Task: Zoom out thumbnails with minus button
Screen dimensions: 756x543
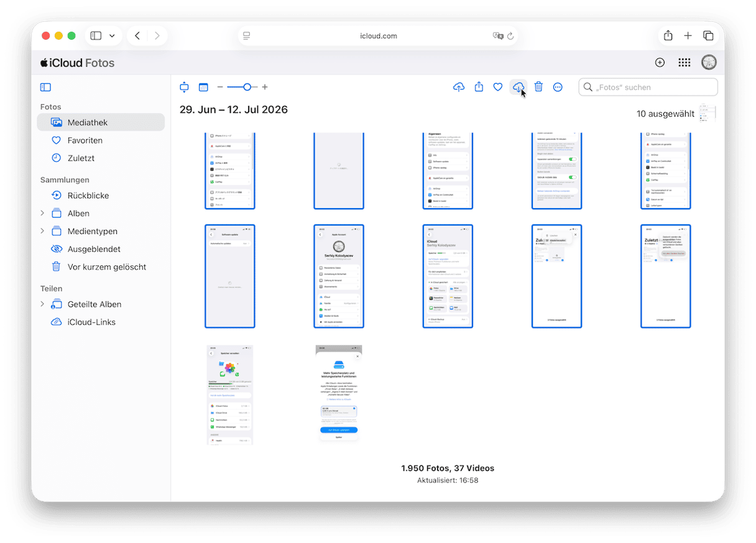Action: [220, 88]
